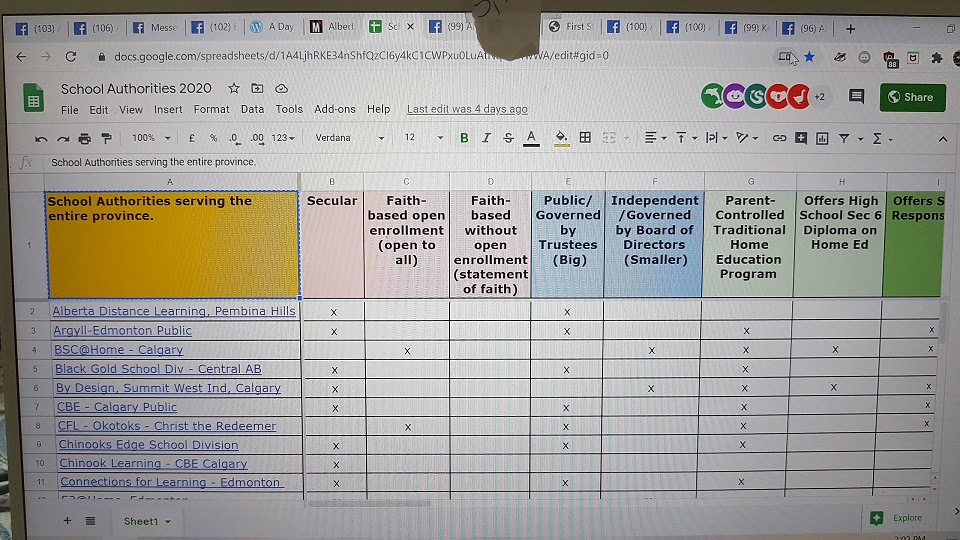
Task: Open the Format menu
Action: click(x=211, y=110)
